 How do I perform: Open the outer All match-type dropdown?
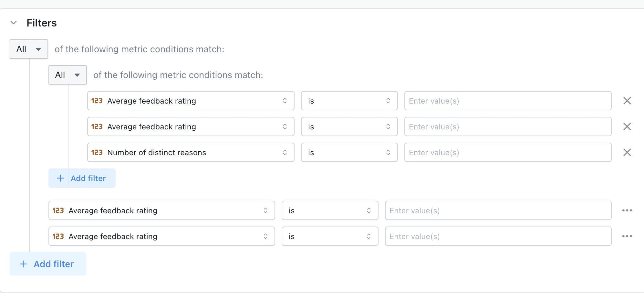(29, 49)
